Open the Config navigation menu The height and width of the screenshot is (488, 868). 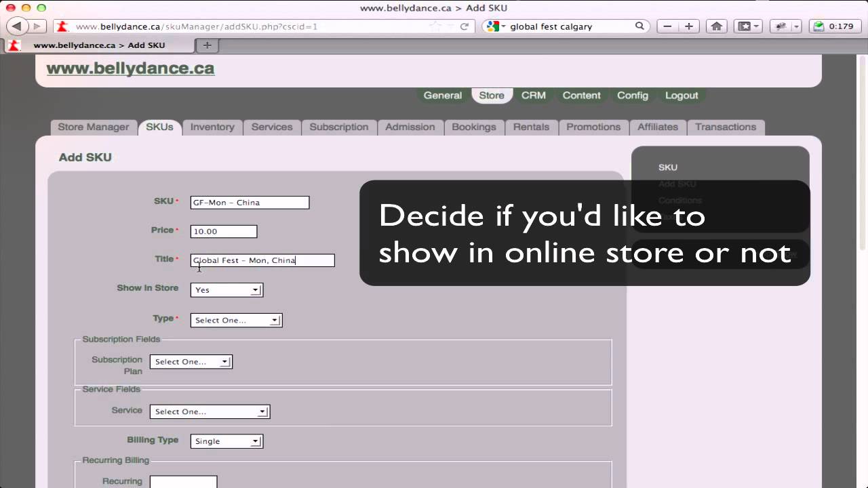coord(633,96)
